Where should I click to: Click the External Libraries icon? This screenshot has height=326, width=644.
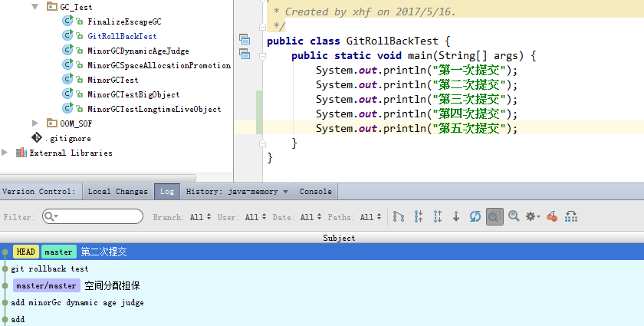(21, 153)
